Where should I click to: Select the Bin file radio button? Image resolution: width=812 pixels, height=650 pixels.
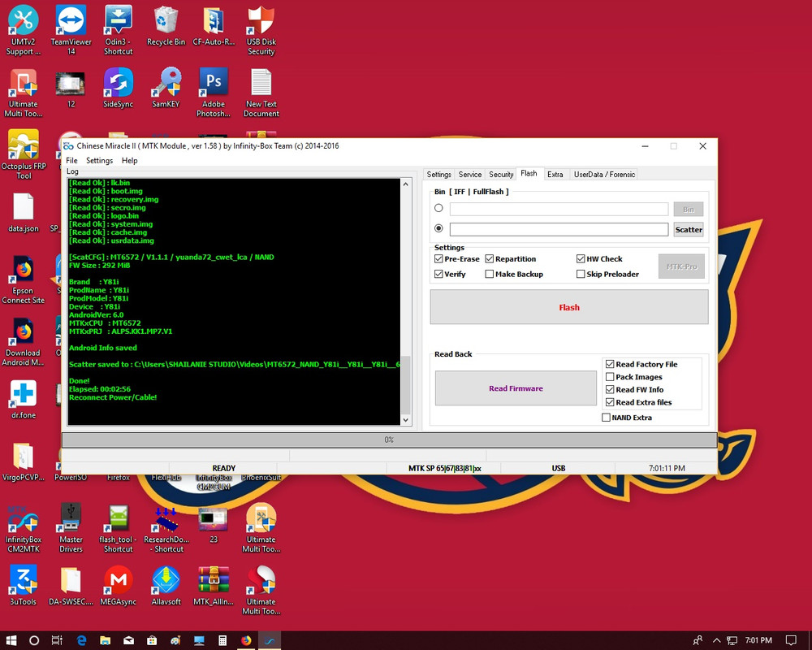coord(438,208)
